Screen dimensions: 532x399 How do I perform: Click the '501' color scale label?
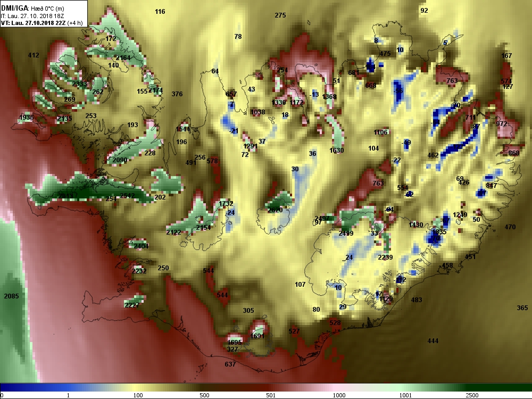coord(271,395)
